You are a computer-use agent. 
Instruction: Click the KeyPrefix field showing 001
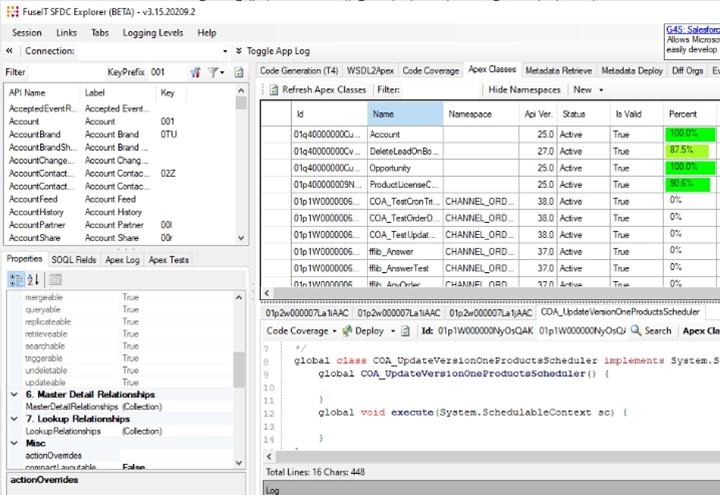coord(168,72)
